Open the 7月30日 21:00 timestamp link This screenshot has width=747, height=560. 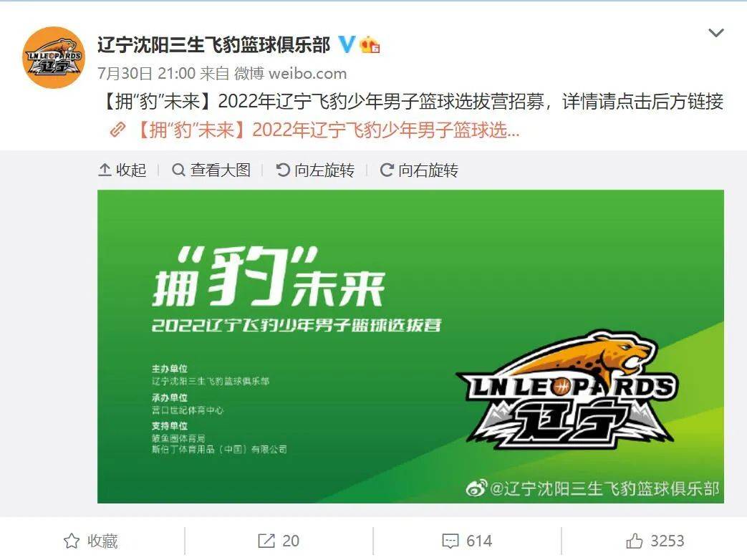pyautogui.click(x=146, y=73)
